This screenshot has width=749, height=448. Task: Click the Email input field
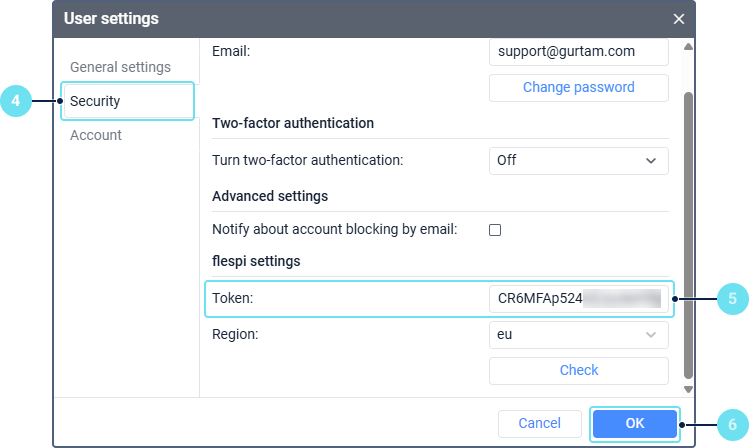click(x=578, y=51)
